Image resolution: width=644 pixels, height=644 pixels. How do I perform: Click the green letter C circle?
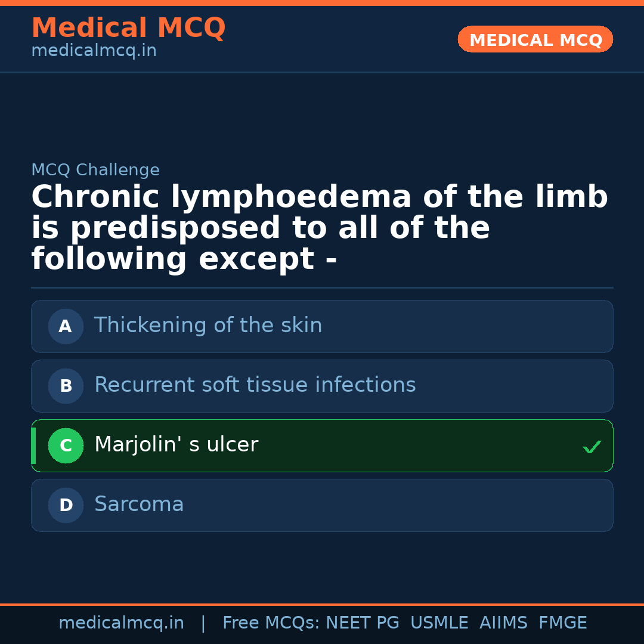click(66, 445)
